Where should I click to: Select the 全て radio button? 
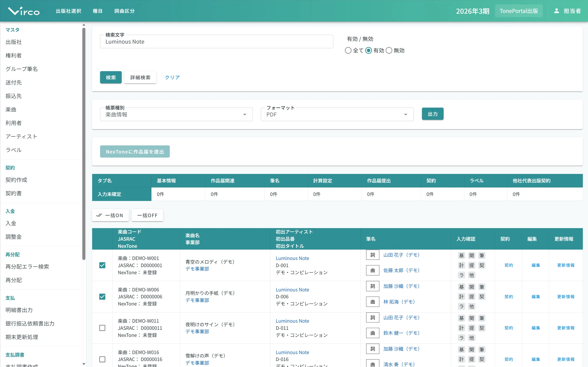click(x=348, y=51)
